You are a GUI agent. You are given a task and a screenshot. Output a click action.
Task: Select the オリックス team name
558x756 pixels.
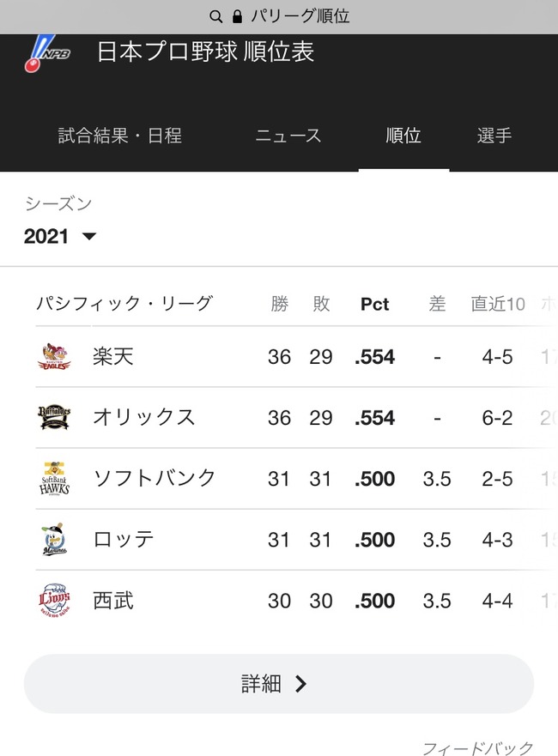point(143,418)
